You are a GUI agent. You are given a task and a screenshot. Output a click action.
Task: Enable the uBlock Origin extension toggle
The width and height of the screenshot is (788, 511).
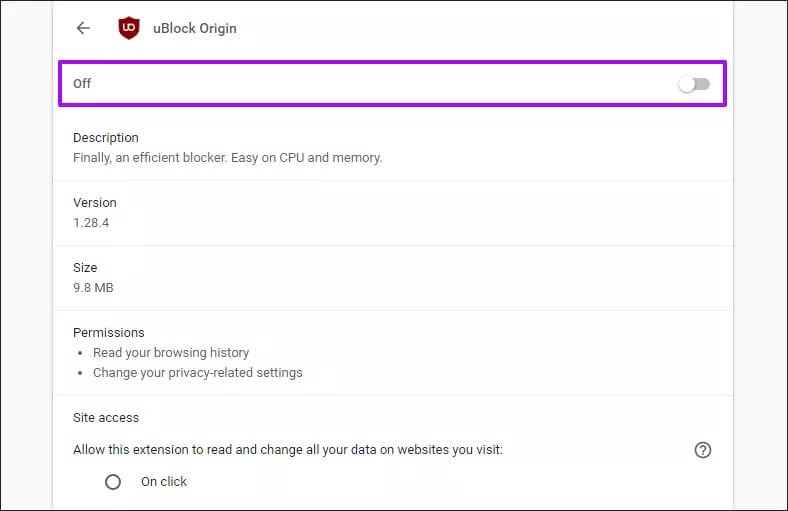coord(693,84)
